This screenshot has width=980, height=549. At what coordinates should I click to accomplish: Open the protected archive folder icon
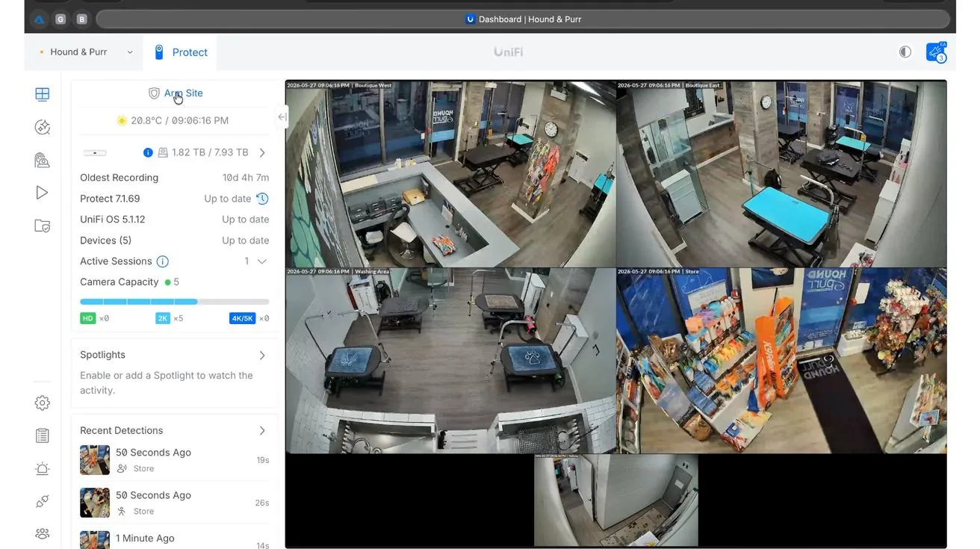43,226
